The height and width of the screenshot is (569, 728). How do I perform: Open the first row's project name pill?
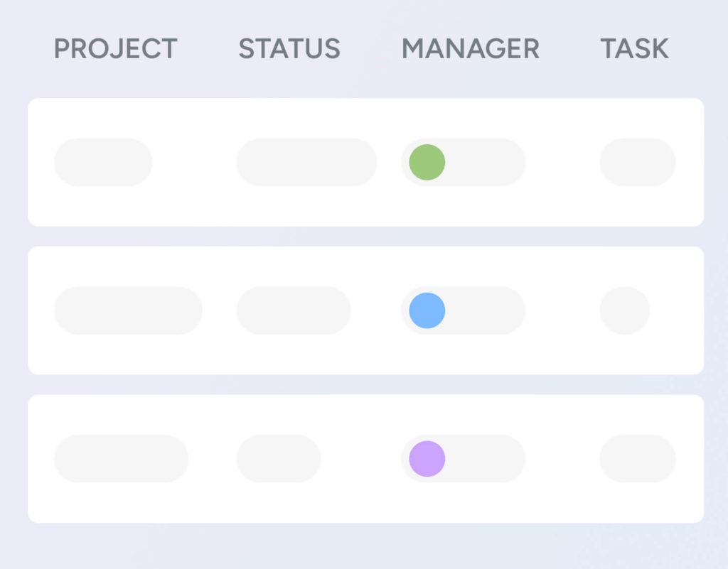pos(103,162)
